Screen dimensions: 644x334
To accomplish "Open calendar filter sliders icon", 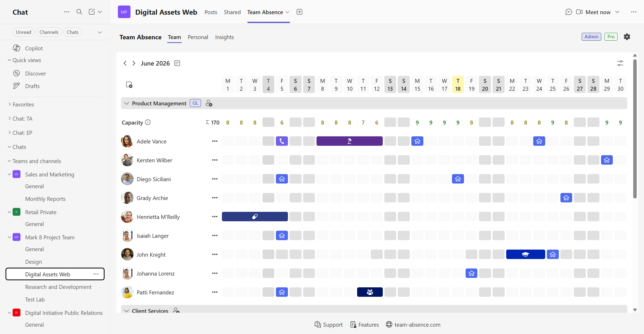I will (620, 63).
